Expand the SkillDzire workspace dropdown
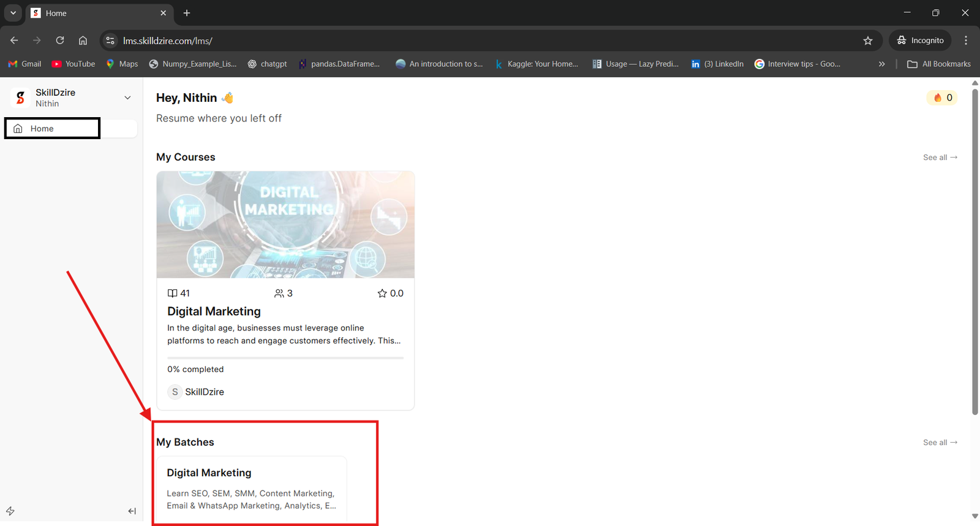This screenshot has height=526, width=980. pos(127,97)
